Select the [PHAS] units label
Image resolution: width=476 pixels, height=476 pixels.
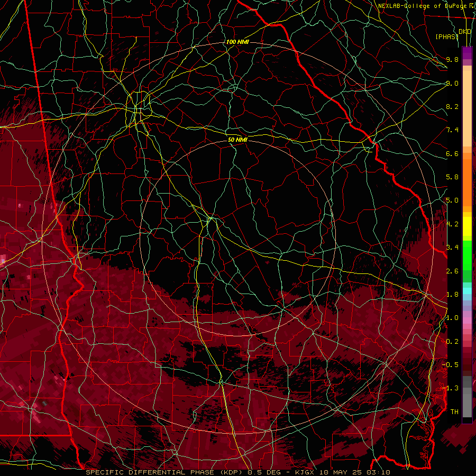tap(447, 36)
